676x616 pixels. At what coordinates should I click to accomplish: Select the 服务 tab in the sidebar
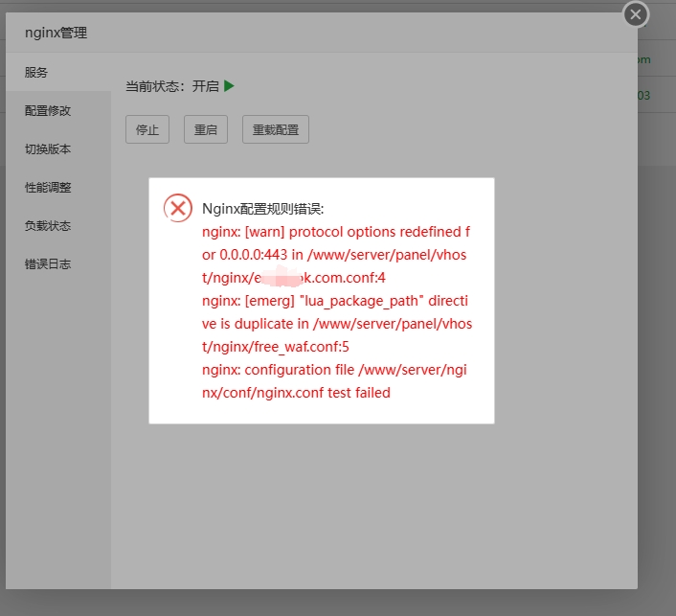[x=58, y=72]
